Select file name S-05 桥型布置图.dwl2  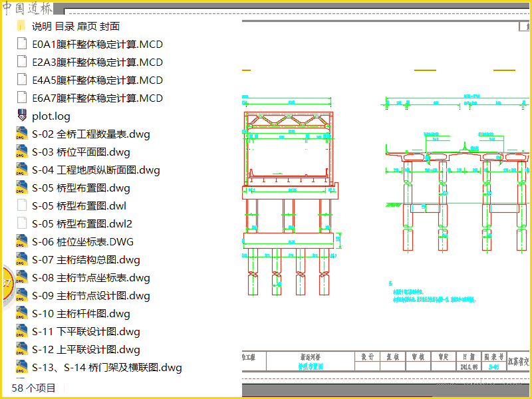click(82, 224)
